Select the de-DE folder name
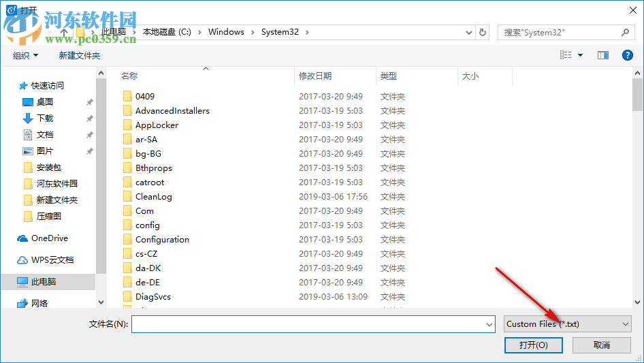 [x=148, y=283]
